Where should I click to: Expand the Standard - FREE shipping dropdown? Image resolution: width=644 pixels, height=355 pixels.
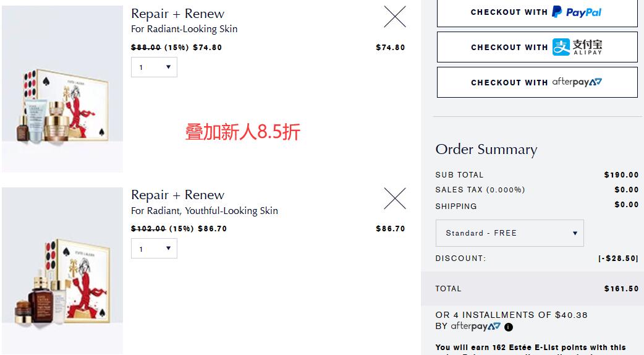(x=510, y=233)
